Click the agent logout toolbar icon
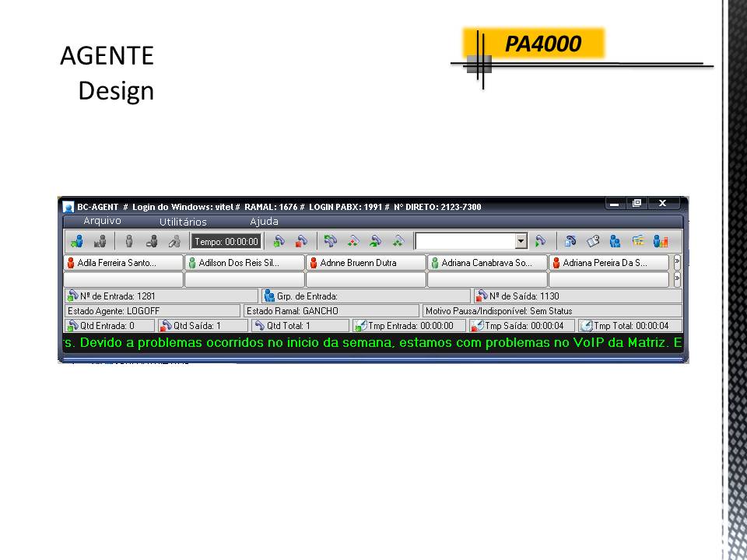 [99, 241]
